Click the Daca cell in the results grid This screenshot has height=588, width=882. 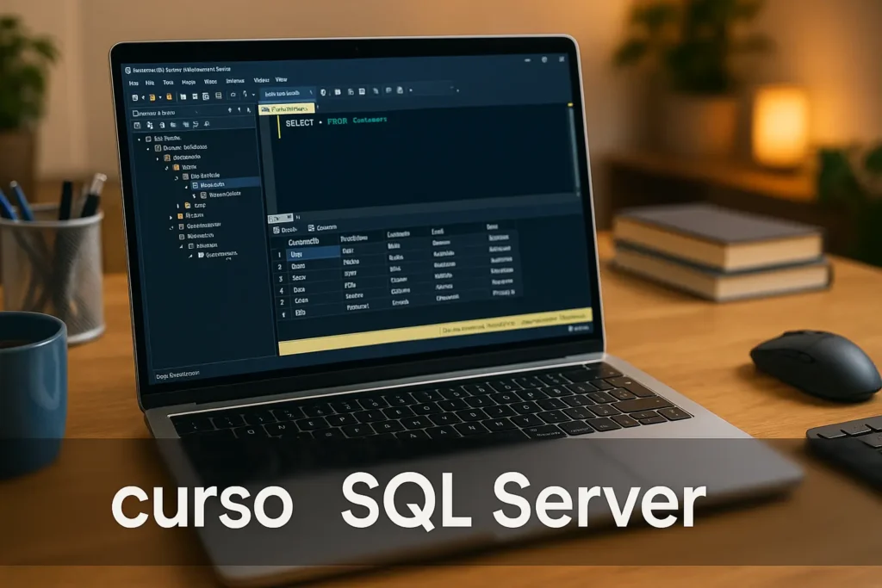coord(299,289)
